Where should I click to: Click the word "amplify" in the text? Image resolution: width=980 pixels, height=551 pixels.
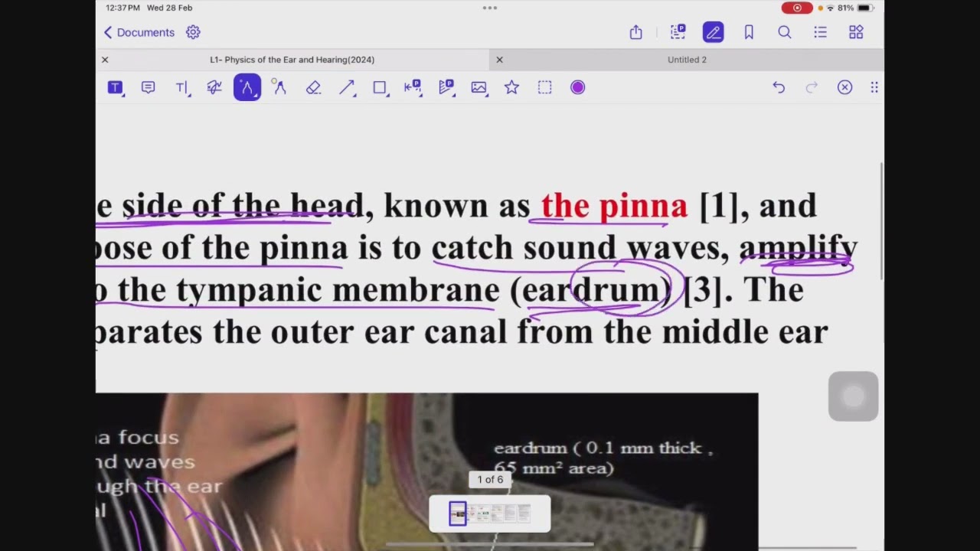(798, 248)
